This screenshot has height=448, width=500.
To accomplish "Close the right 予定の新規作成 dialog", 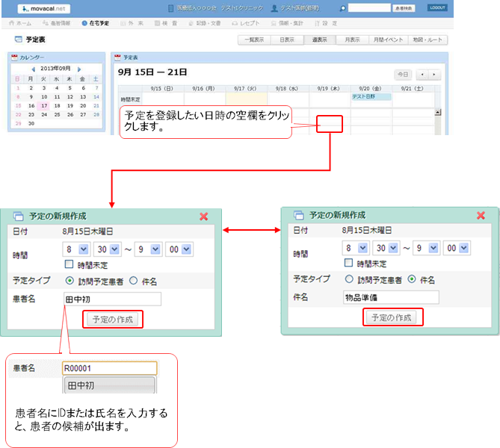I will click(481, 215).
